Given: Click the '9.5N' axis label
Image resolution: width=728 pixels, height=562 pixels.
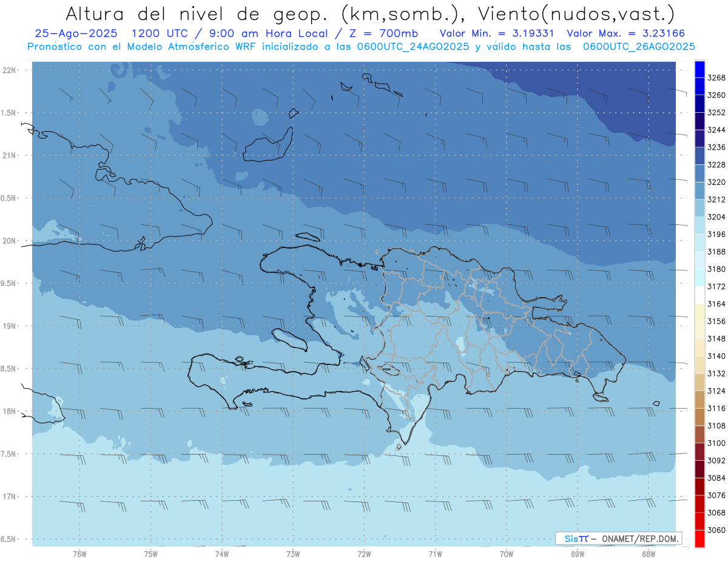Looking at the screenshot, I should [x=8, y=283].
